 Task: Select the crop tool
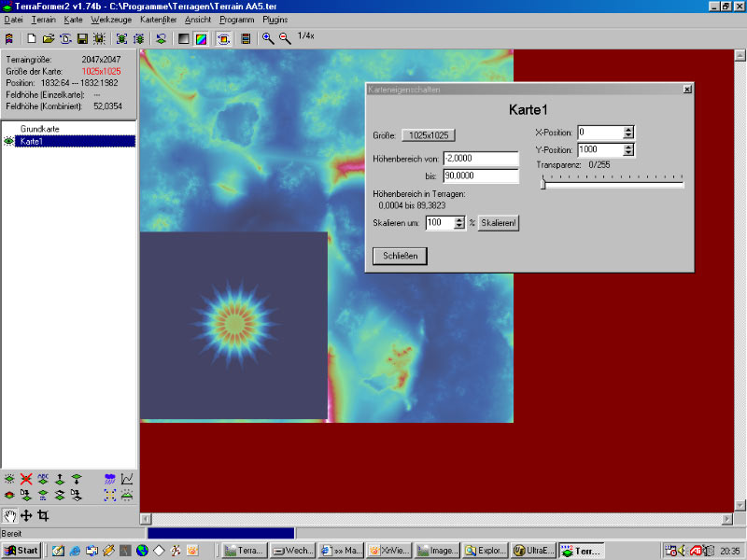[43, 515]
